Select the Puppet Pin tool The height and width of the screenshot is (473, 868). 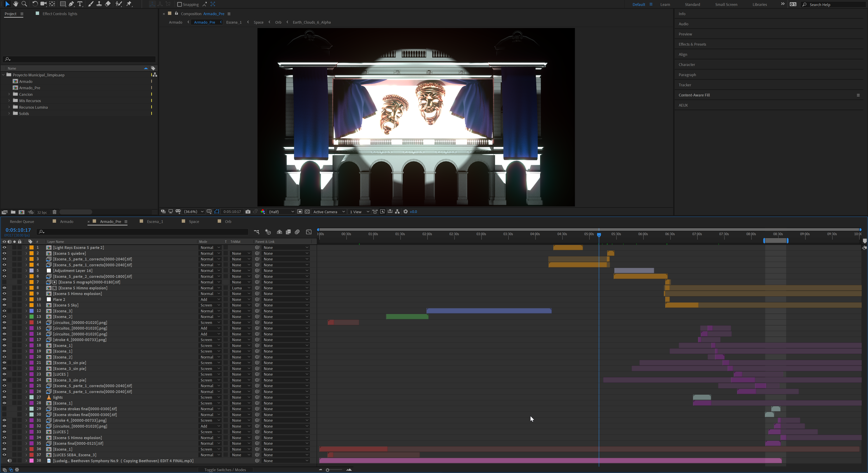(x=129, y=4)
